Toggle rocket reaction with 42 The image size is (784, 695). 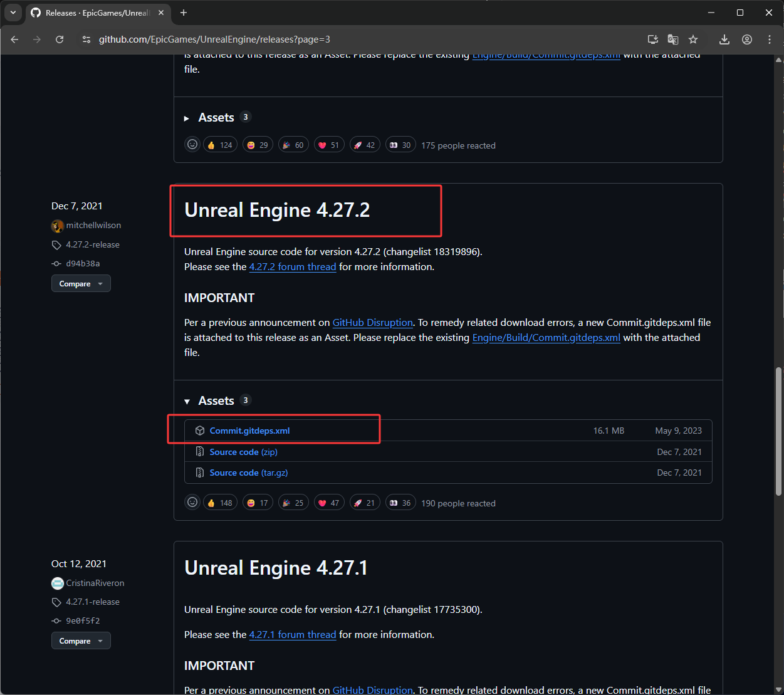[365, 145]
